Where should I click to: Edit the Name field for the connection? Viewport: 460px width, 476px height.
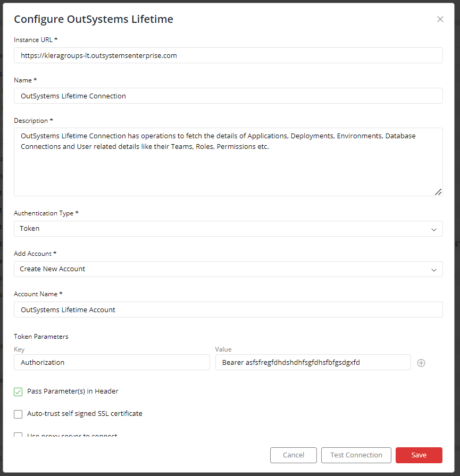(x=228, y=96)
